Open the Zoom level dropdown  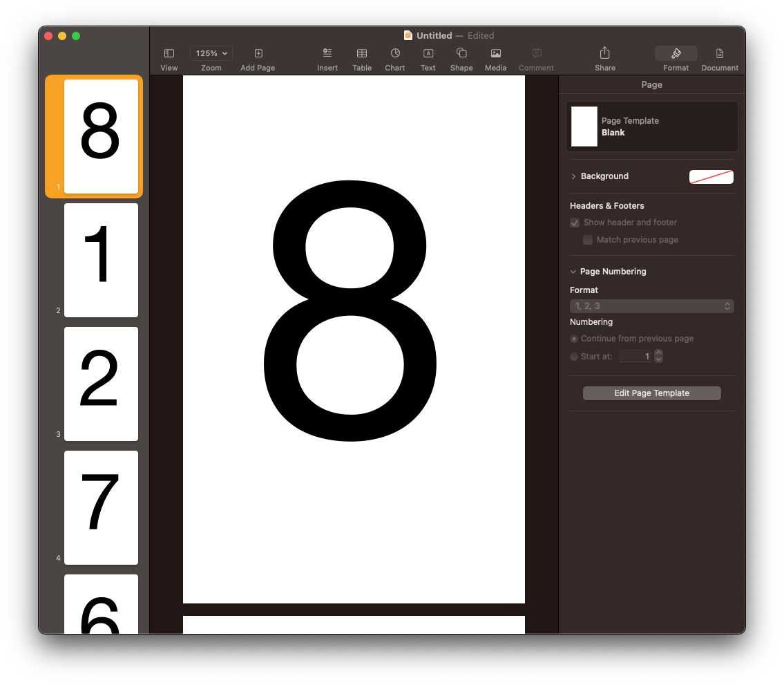pyautogui.click(x=211, y=53)
